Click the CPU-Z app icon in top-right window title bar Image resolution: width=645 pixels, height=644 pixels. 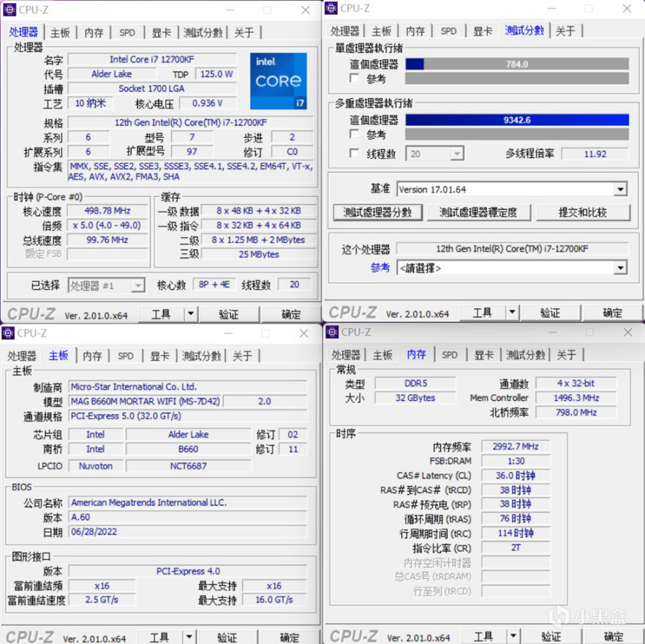331,8
